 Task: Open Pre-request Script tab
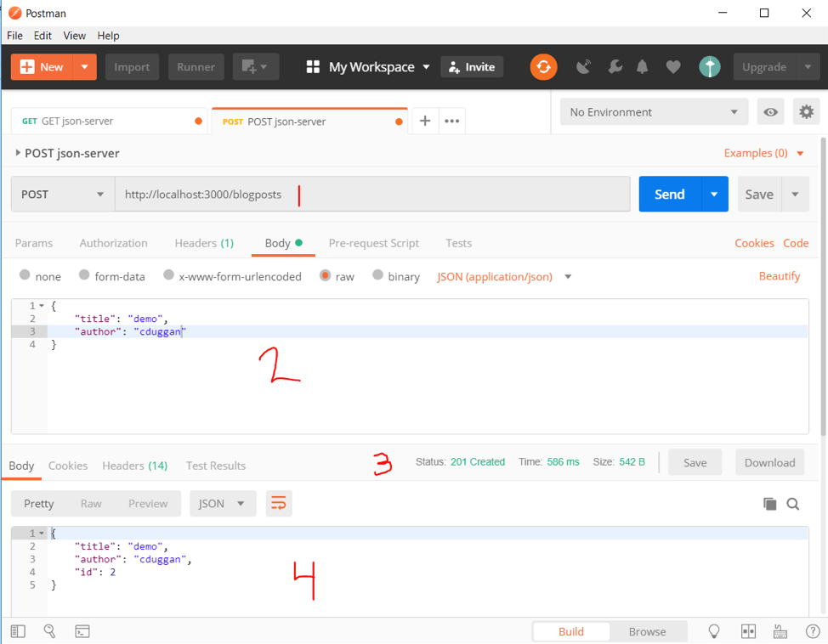(x=374, y=243)
